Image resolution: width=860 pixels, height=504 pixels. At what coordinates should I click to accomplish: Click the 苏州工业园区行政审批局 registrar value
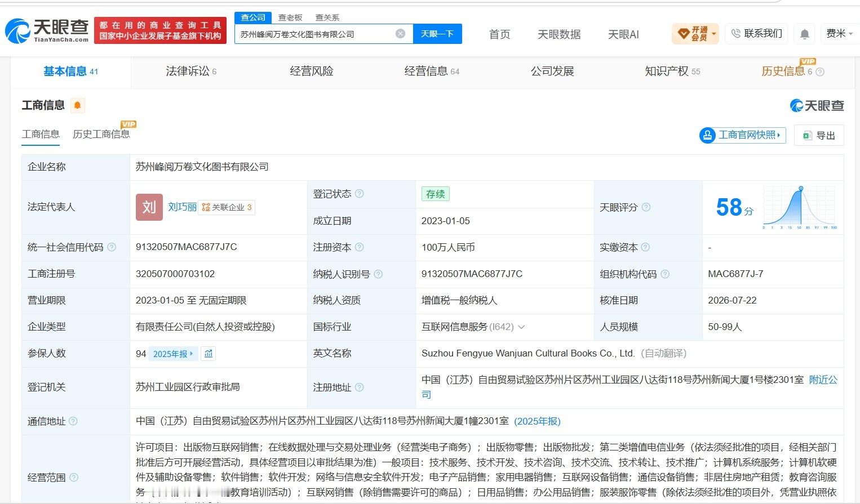point(188,387)
